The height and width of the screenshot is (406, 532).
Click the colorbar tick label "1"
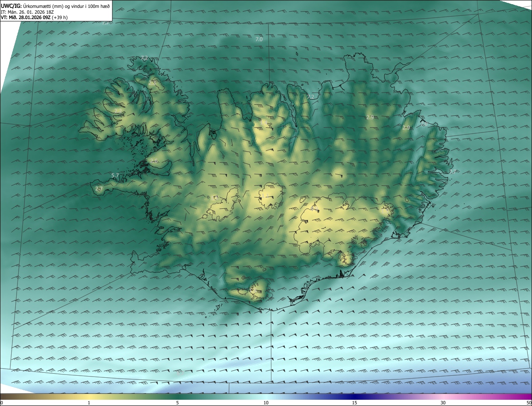[x=89, y=403]
